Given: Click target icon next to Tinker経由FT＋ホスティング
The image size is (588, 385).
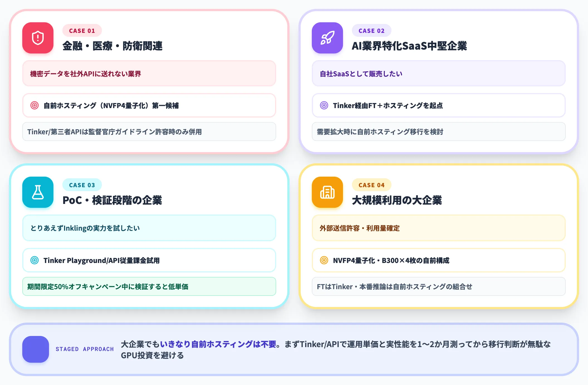Looking at the screenshot, I should tap(324, 105).
